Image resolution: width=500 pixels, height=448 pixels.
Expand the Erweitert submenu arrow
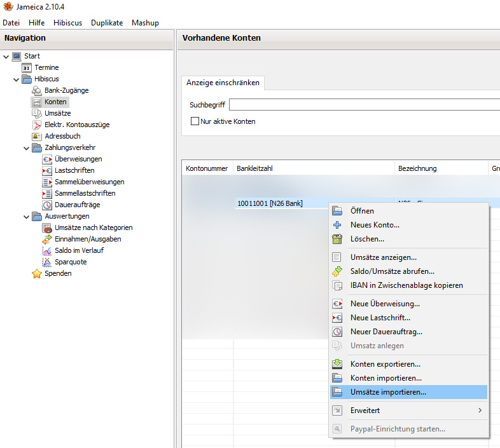pos(480,411)
